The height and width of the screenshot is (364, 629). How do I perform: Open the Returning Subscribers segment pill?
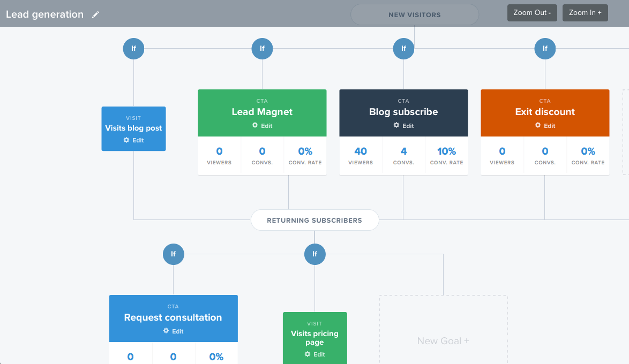pos(314,220)
